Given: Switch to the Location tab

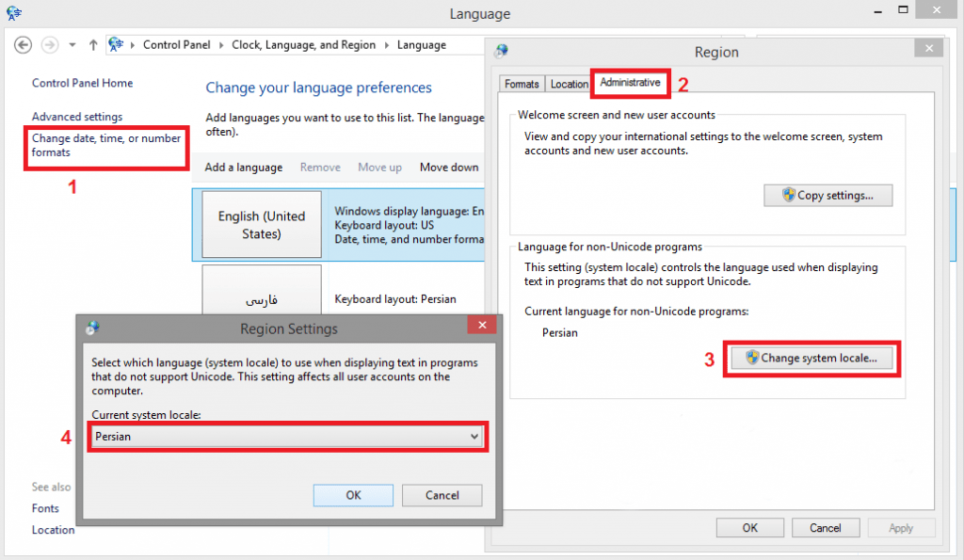Looking at the screenshot, I should point(569,84).
